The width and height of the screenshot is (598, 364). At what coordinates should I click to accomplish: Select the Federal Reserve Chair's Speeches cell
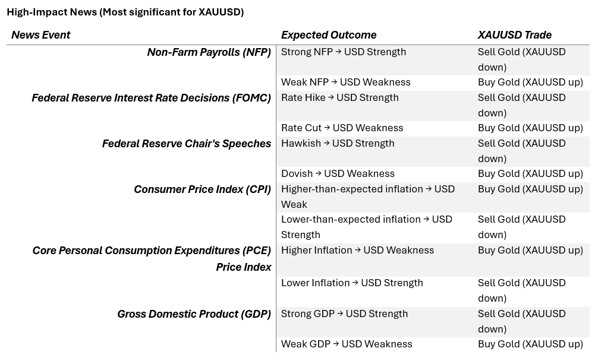tap(186, 144)
